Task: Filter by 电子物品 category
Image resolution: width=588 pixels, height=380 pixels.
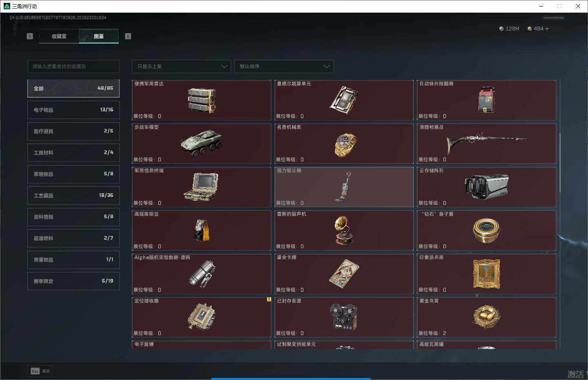Action: tap(73, 110)
